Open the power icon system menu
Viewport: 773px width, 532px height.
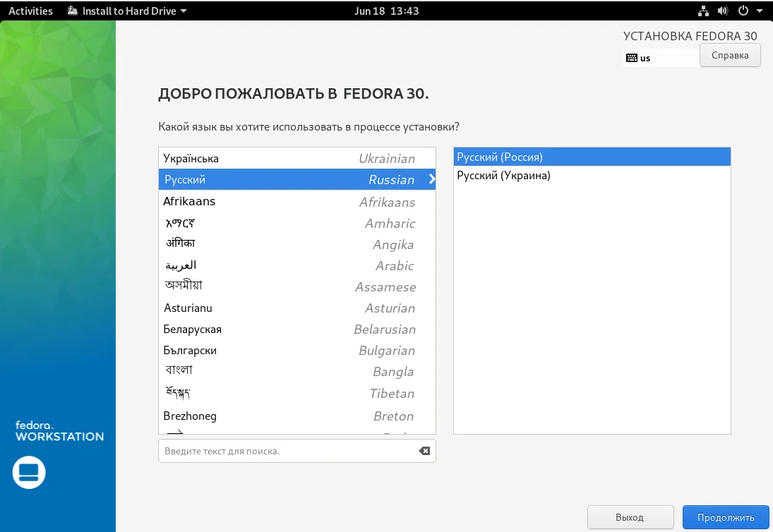point(743,11)
